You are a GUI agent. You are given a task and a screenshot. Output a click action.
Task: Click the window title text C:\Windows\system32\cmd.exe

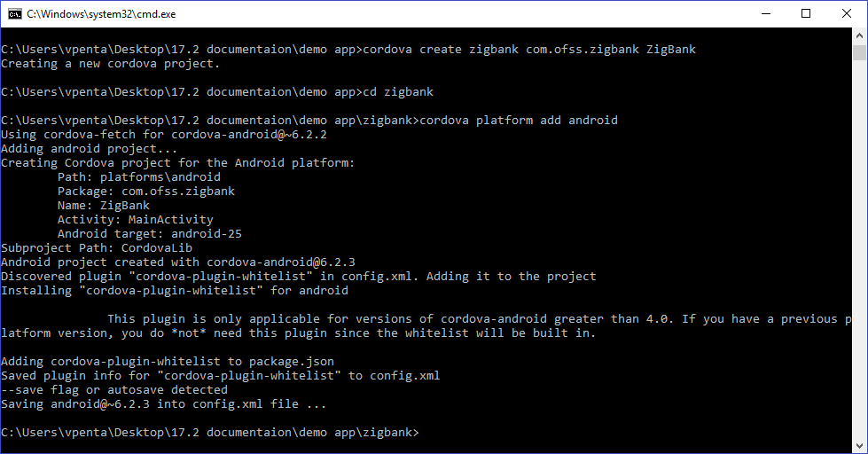tap(101, 14)
